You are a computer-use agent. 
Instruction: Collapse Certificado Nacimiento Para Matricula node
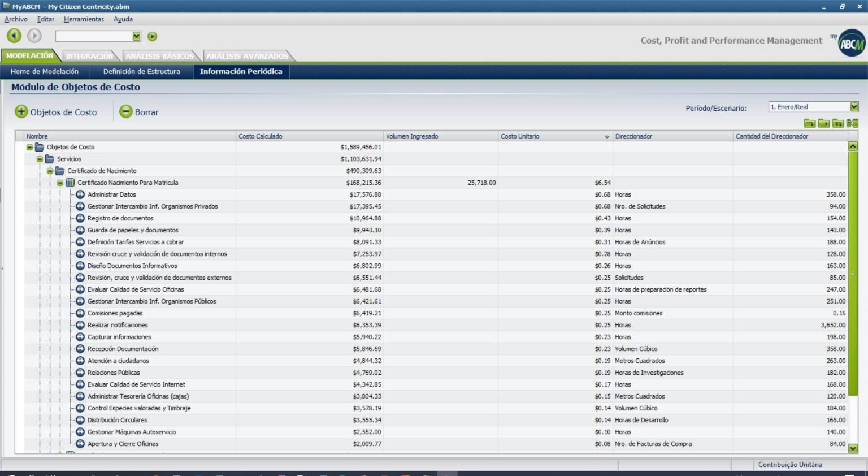click(60, 183)
